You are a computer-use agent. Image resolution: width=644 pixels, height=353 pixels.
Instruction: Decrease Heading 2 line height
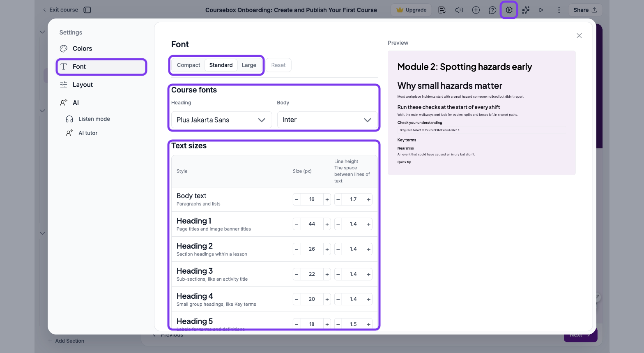(x=338, y=249)
